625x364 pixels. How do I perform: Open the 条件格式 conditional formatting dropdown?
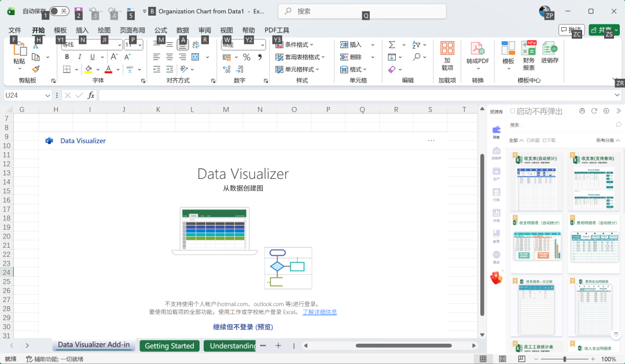(295, 45)
